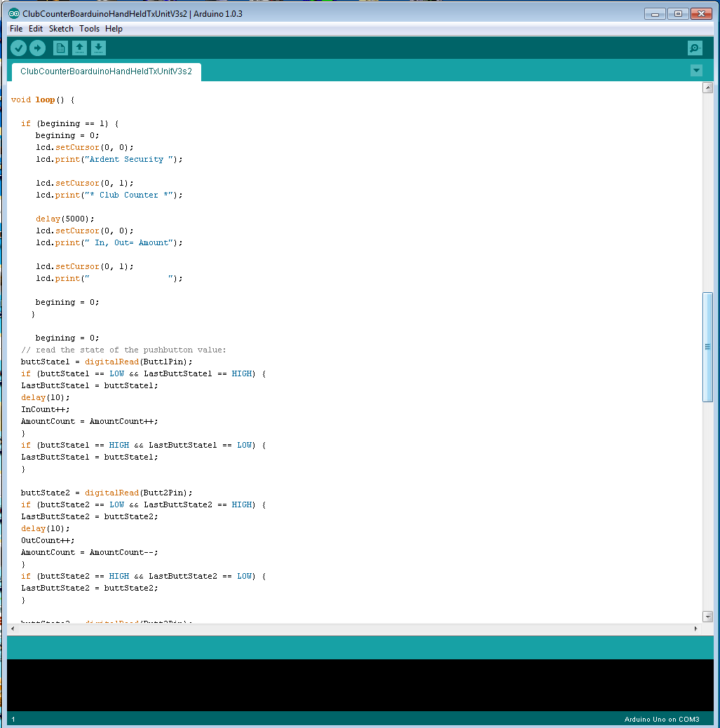Open a sketch with the Open icon
This screenshot has width=720, height=728.
point(80,48)
